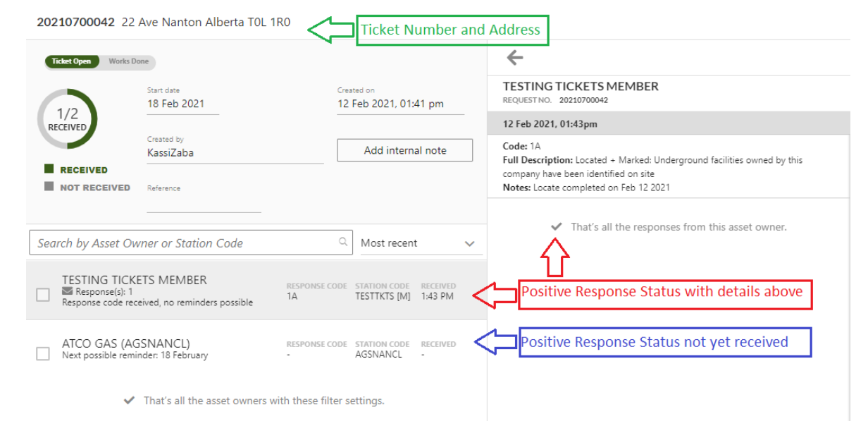Click the checkmark beside 'all the asset owners'
Screen dimensions: 868x421
[129, 401]
